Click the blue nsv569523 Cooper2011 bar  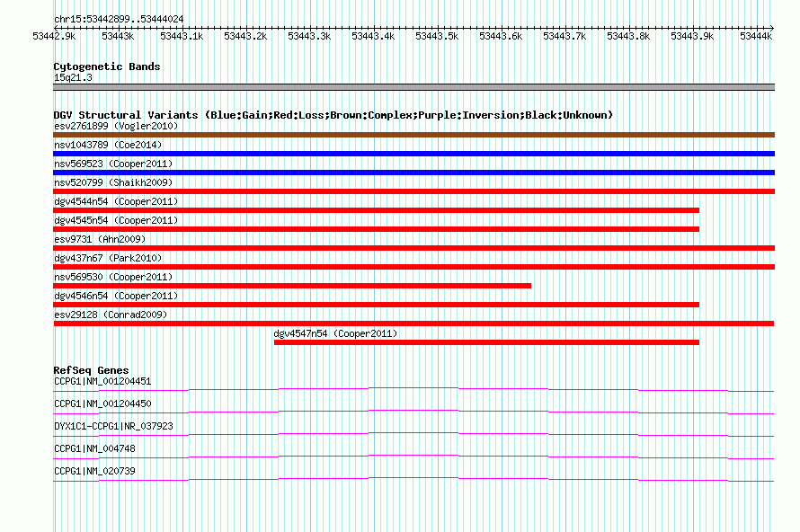coord(413,173)
